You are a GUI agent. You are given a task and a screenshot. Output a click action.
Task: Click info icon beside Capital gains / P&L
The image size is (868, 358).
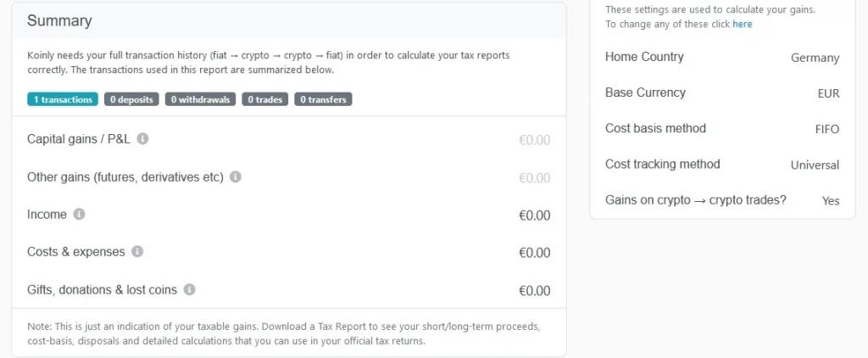(x=143, y=138)
